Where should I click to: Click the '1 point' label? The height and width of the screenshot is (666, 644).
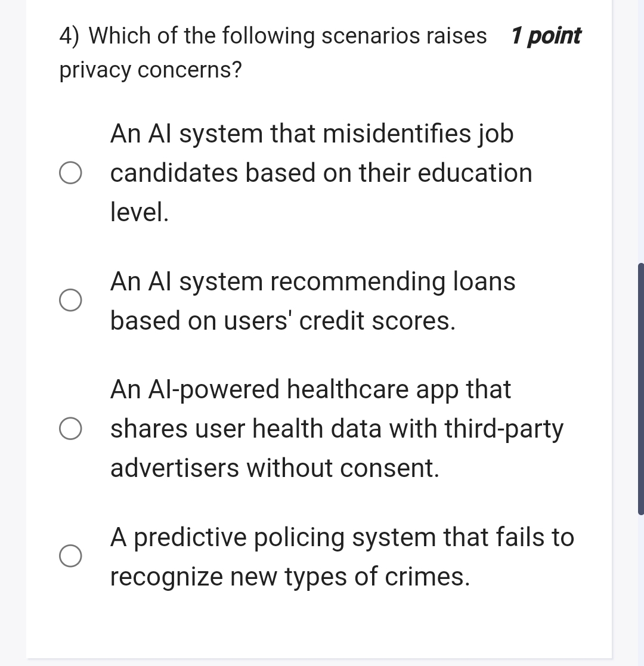tap(546, 36)
